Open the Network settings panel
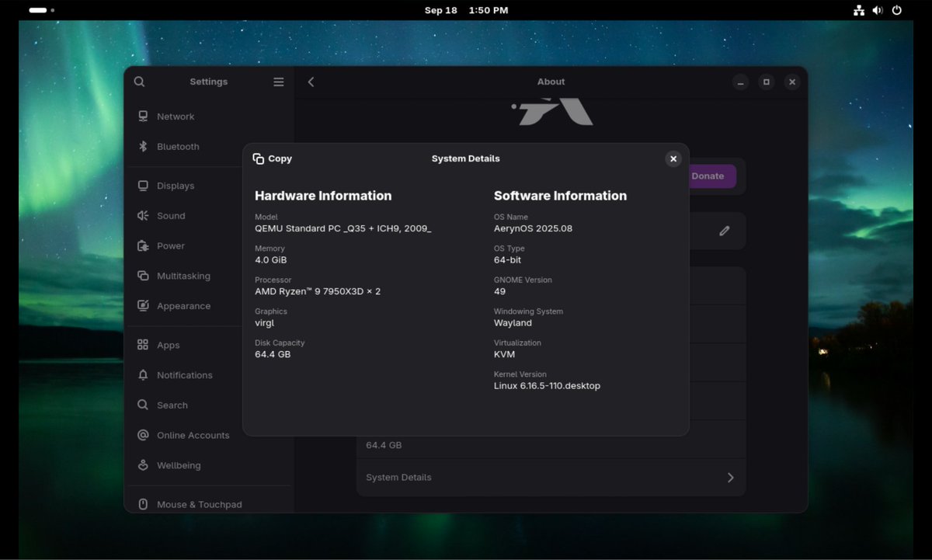Image resolution: width=932 pixels, height=560 pixels. [x=209, y=117]
